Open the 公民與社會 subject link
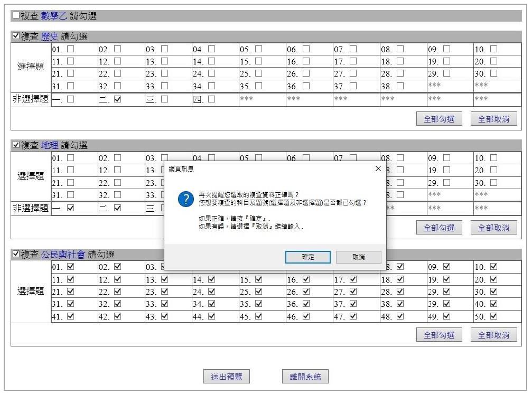Viewport: 532px width, 394px height. click(x=63, y=255)
